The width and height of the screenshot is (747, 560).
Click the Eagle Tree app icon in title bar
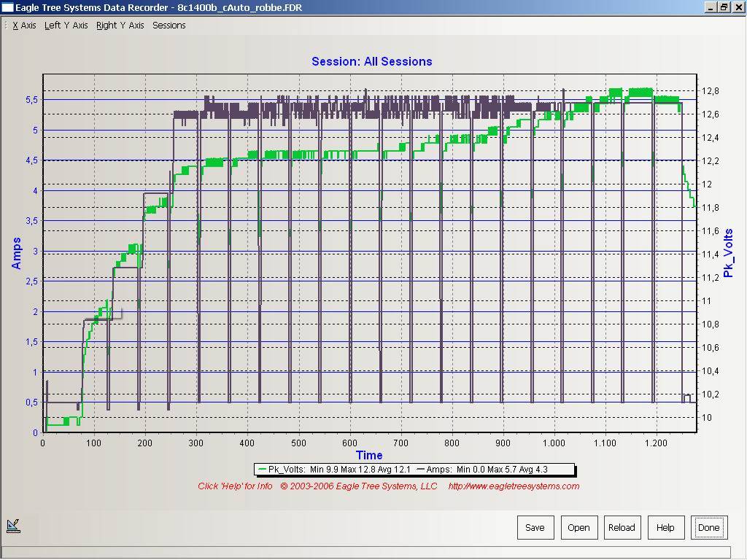[7, 7]
